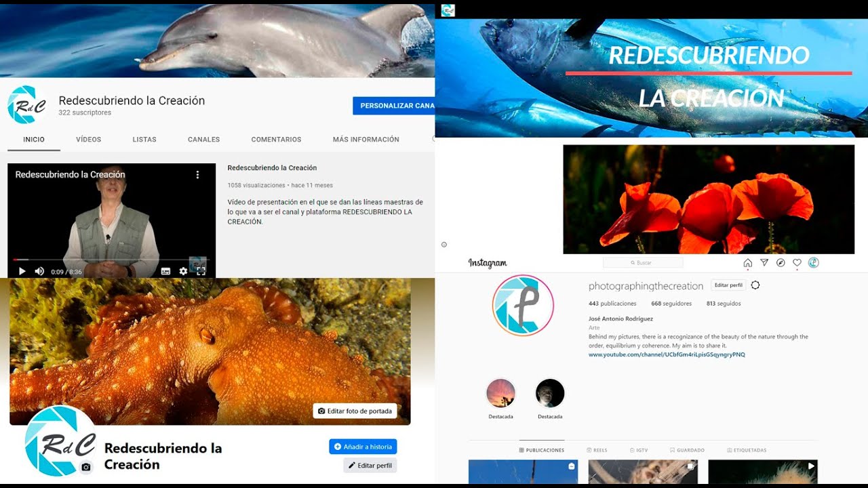The image size is (868, 488).
Task: Open the youtube.com channel link in bio
Action: [667, 354]
